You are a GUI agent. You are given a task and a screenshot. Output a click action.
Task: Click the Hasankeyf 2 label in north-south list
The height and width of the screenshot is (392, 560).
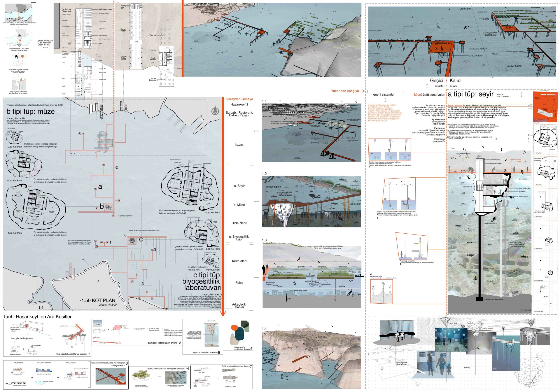pos(239,104)
